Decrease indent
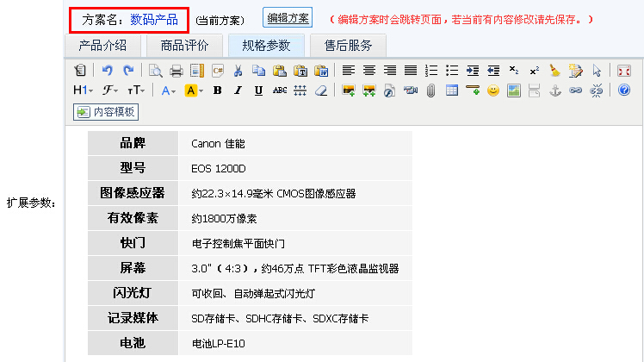The width and height of the screenshot is (644, 362). tap(493, 71)
